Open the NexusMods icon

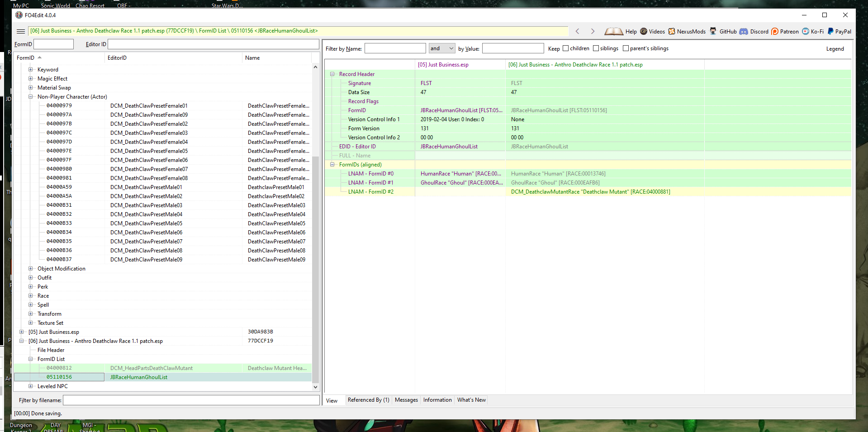tap(672, 31)
